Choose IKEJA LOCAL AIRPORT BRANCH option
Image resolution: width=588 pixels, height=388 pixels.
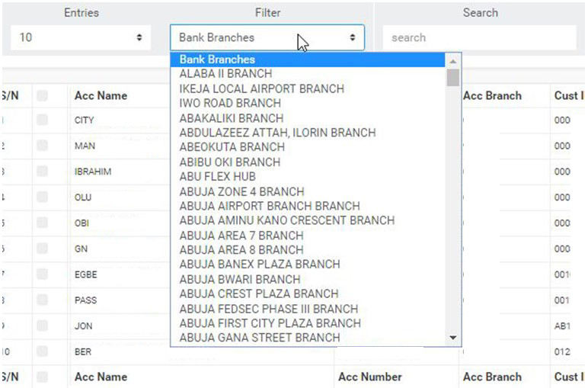click(x=261, y=88)
